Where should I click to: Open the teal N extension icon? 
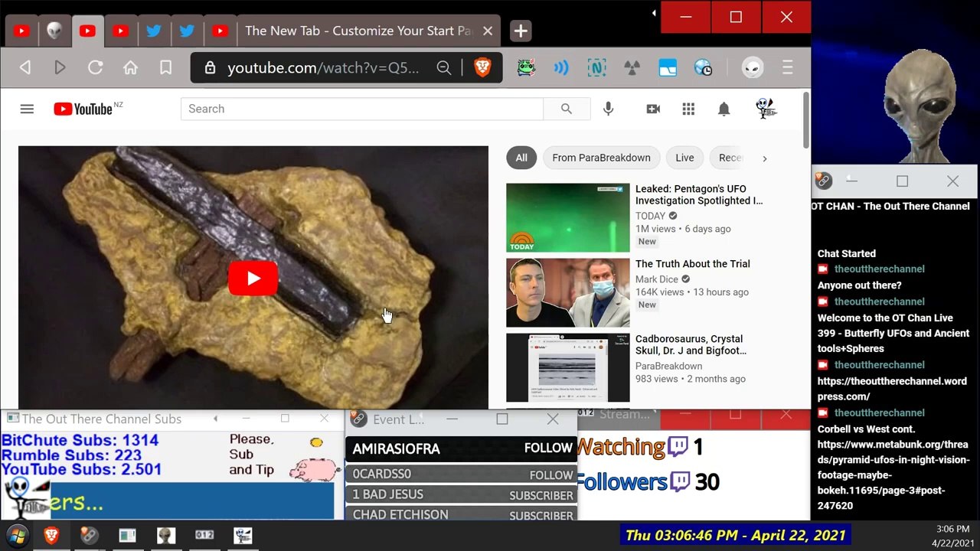(x=596, y=68)
